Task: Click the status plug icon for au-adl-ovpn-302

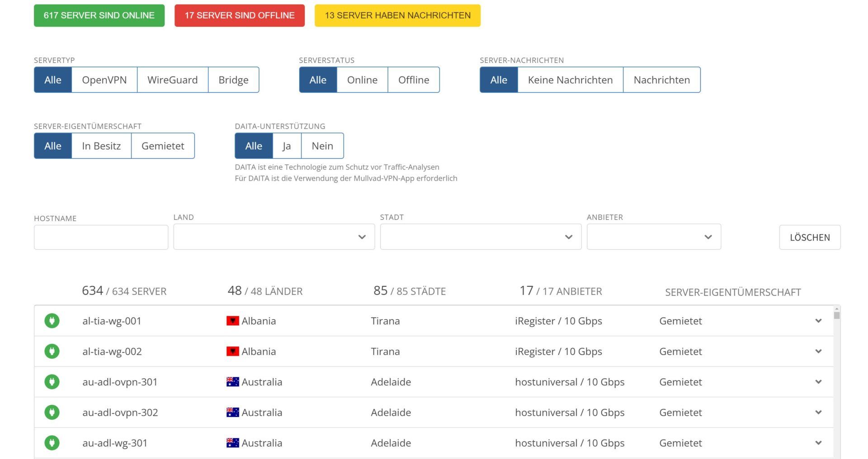Action: coord(52,412)
